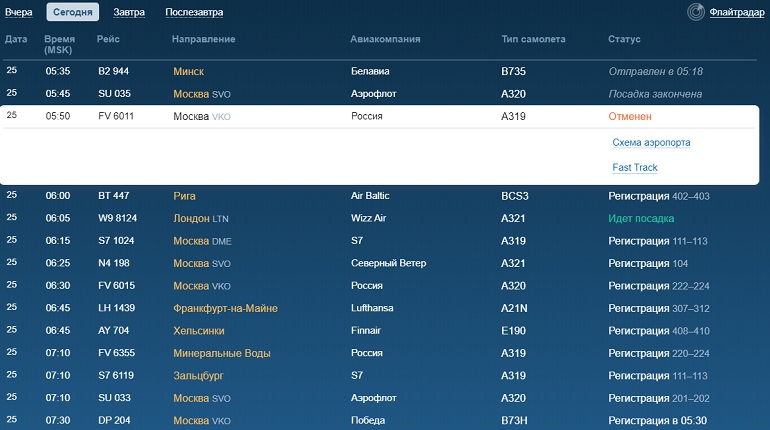Image resolution: width=770 pixels, height=430 pixels.
Task: Click the Идет посадка status
Action: click(641, 218)
